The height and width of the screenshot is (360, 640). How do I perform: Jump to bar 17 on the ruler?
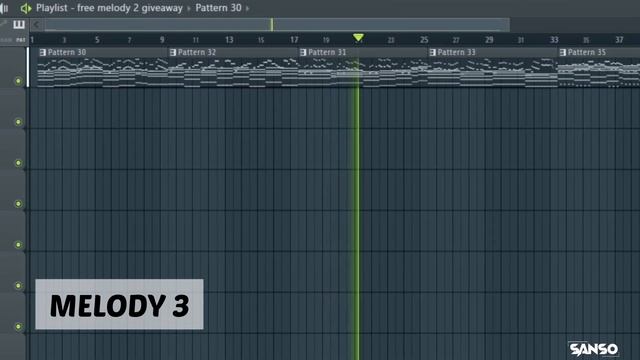[294, 40]
